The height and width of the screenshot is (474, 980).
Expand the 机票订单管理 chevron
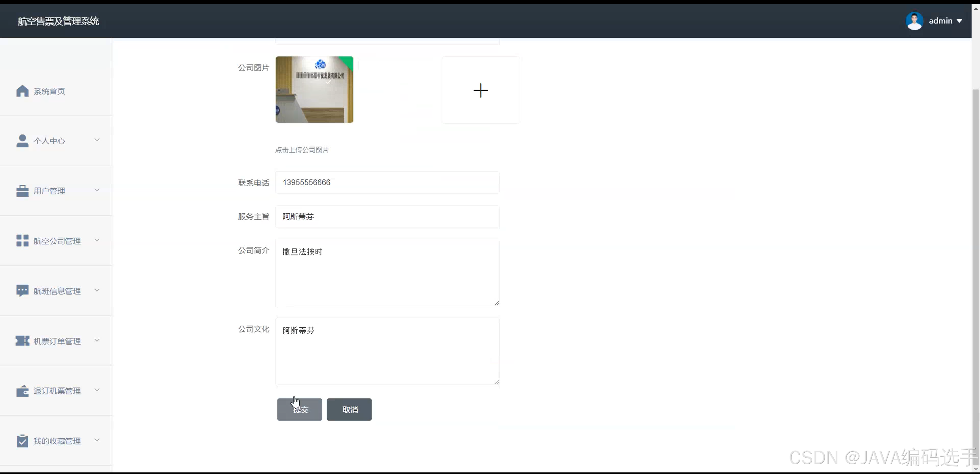pos(97,340)
